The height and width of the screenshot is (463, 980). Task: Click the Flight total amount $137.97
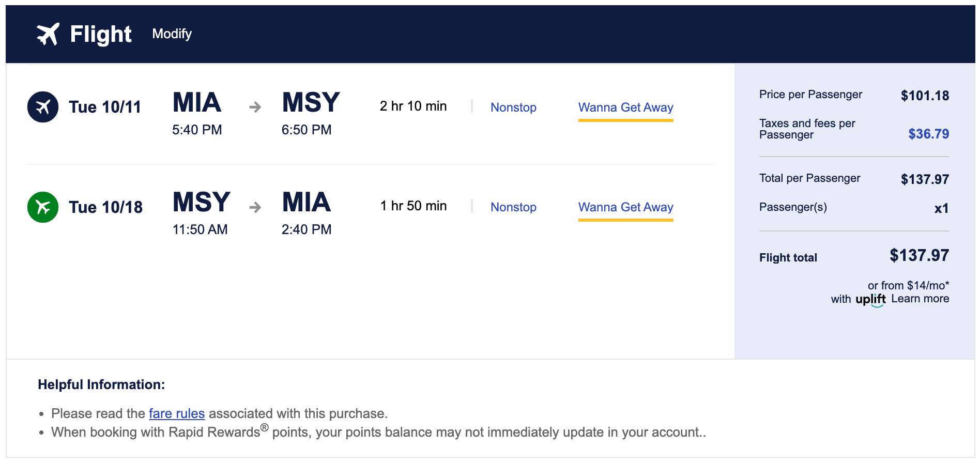coord(919,255)
